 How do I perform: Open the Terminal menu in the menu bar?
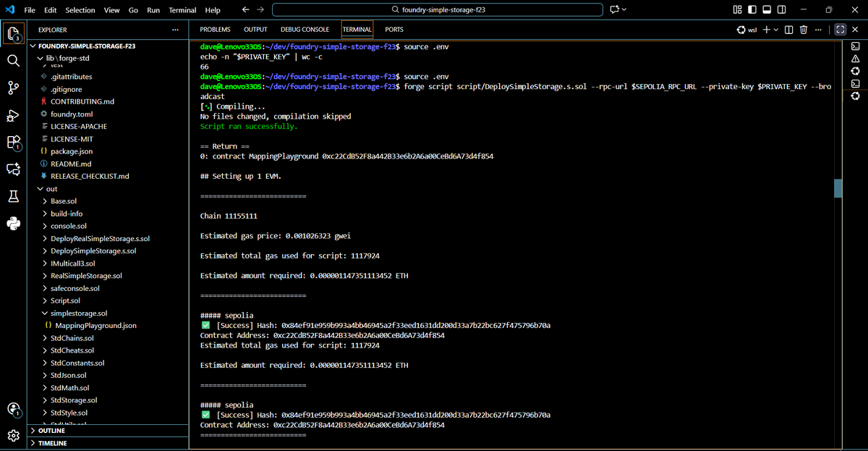tap(182, 10)
